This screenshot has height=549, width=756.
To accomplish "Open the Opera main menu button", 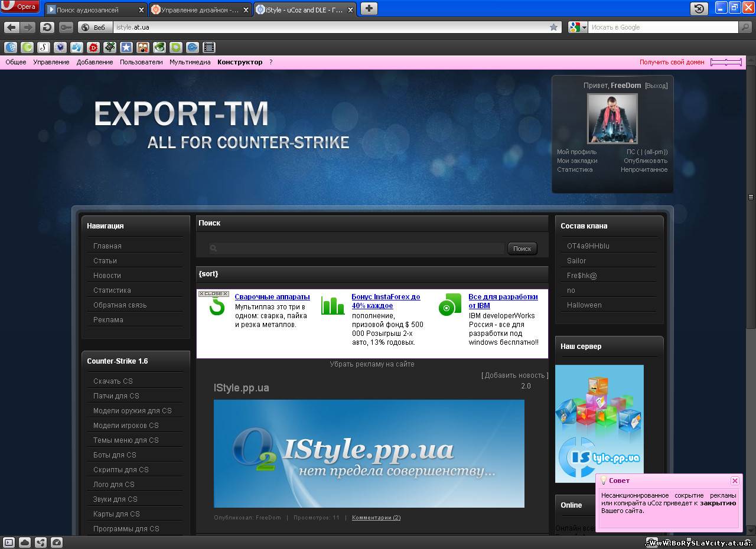I will pyautogui.click(x=20, y=6).
